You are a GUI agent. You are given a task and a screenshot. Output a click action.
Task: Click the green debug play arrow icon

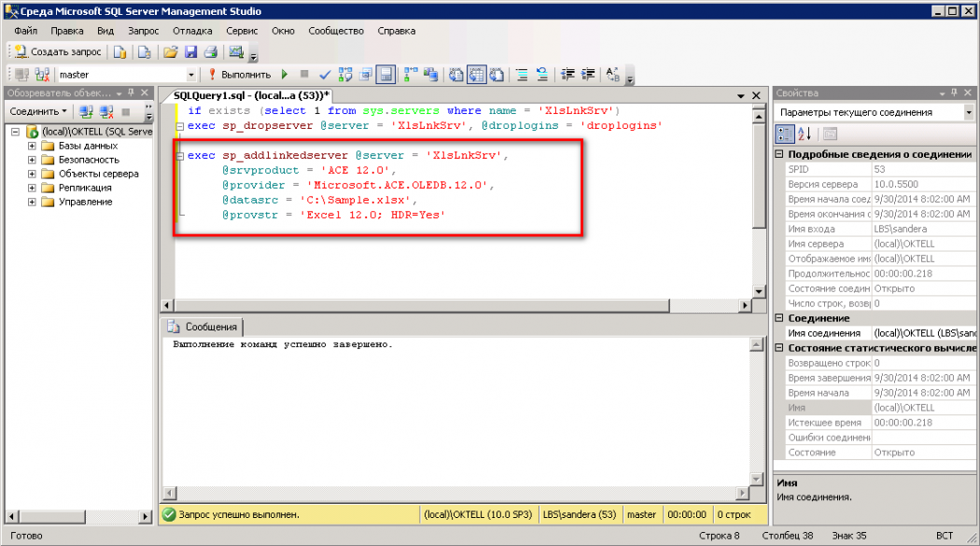(285, 75)
